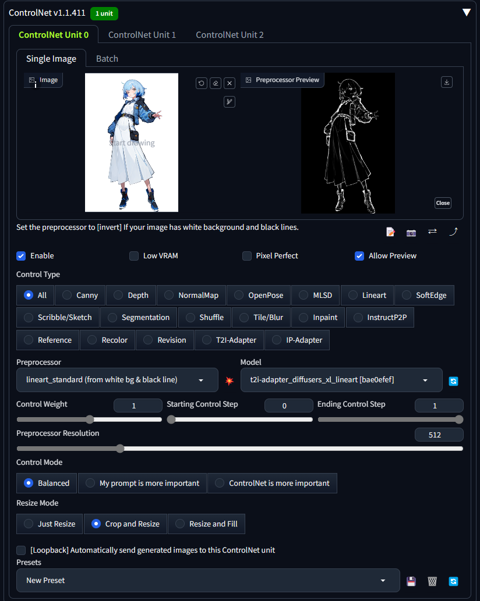Click the new canvas document icon
The height and width of the screenshot is (601, 480).
tap(390, 232)
